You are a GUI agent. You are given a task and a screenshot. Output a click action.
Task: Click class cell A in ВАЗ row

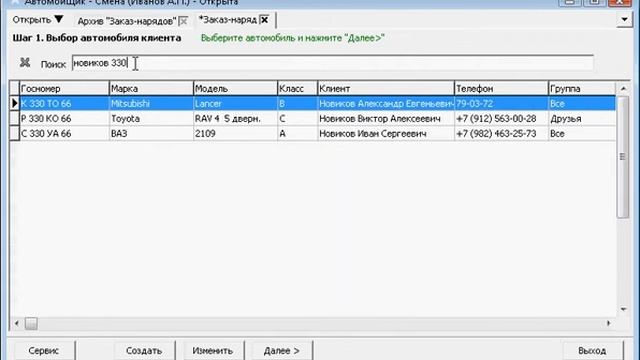[297, 133]
